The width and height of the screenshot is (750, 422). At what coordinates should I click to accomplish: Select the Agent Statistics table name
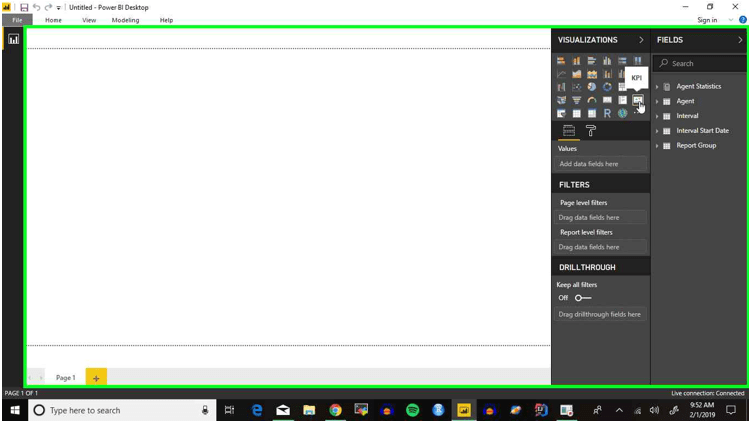[698, 87]
